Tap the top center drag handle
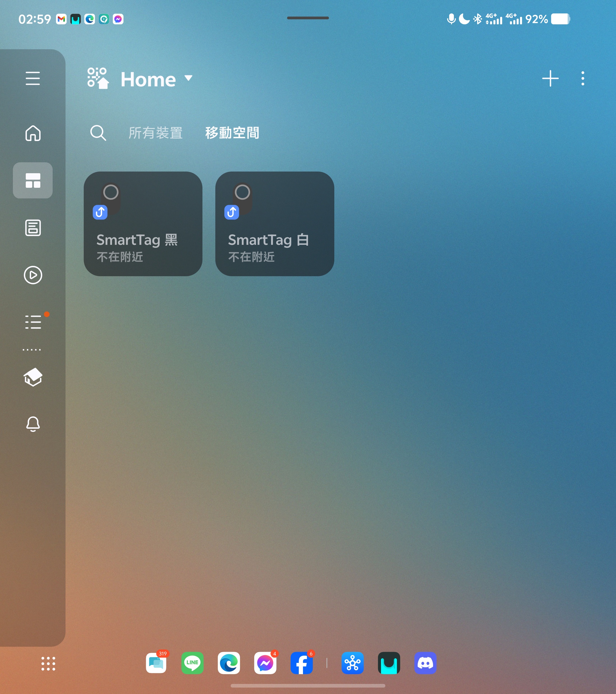 click(x=308, y=18)
